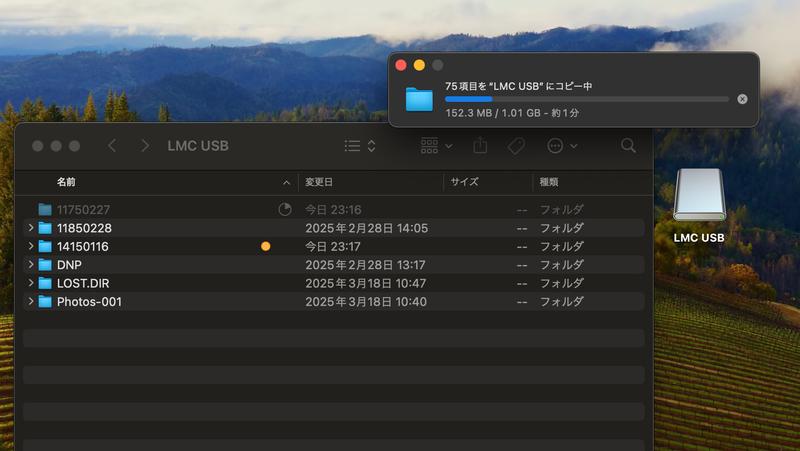Click the orange tag dot on 14150116
The height and width of the screenshot is (451, 800).
265,246
